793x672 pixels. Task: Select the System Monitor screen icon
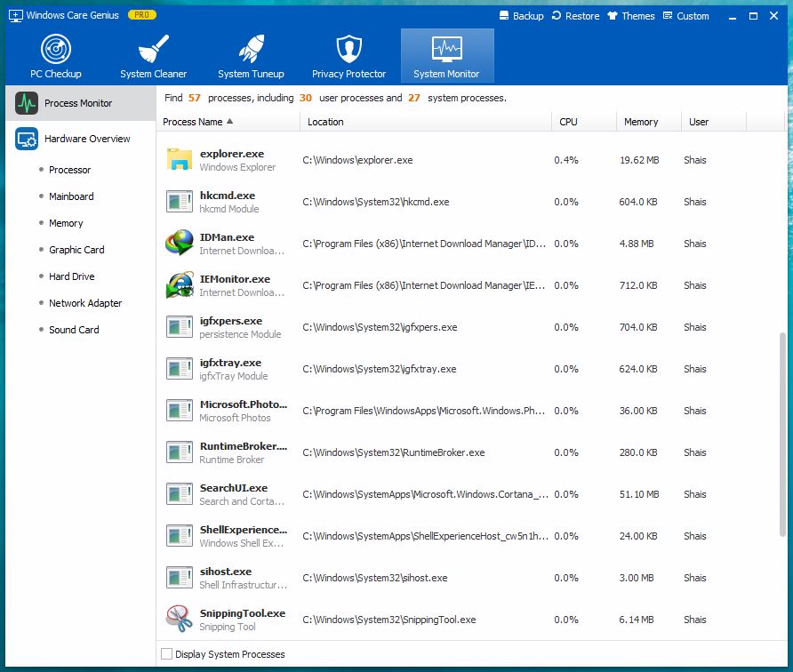(x=446, y=49)
